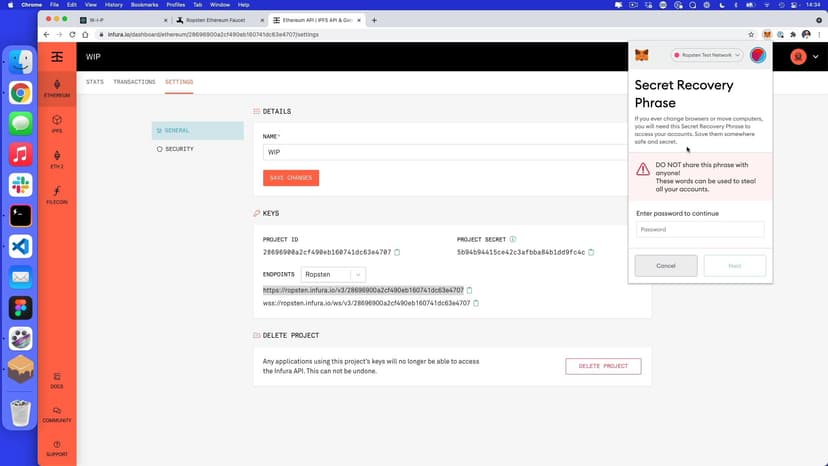Open the Ropsten Test Network selector
The image size is (828, 466).
point(707,55)
